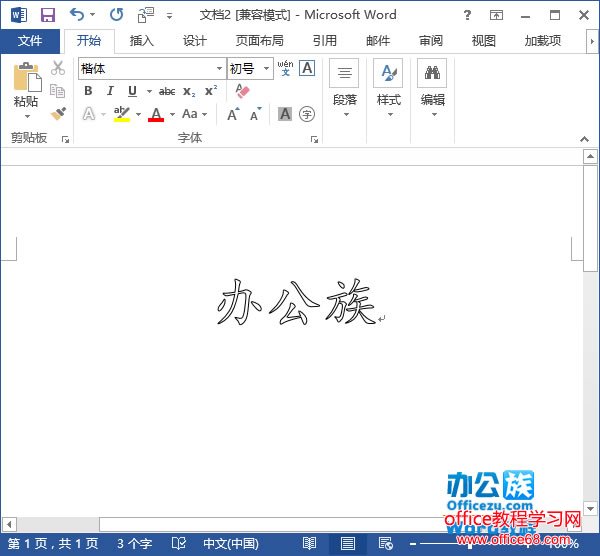600x556 pixels.
Task: Click the word count 3个字
Action: click(134, 543)
